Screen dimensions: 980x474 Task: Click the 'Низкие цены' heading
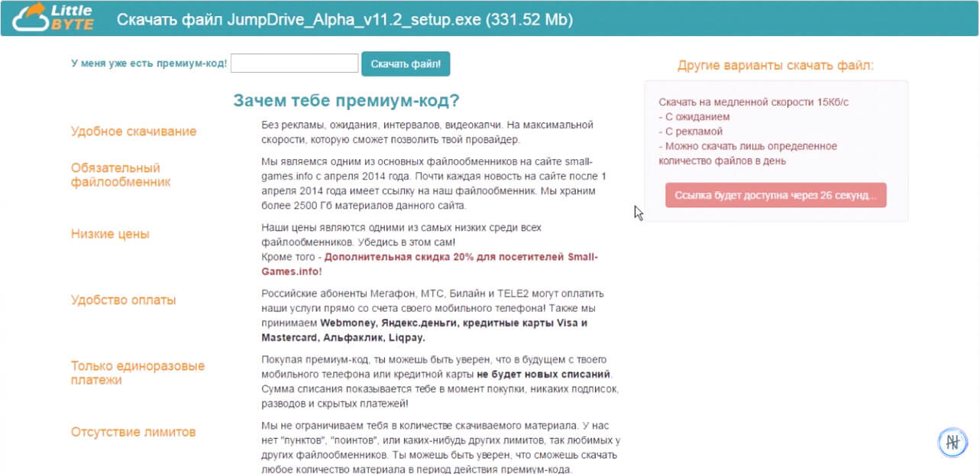110,235
